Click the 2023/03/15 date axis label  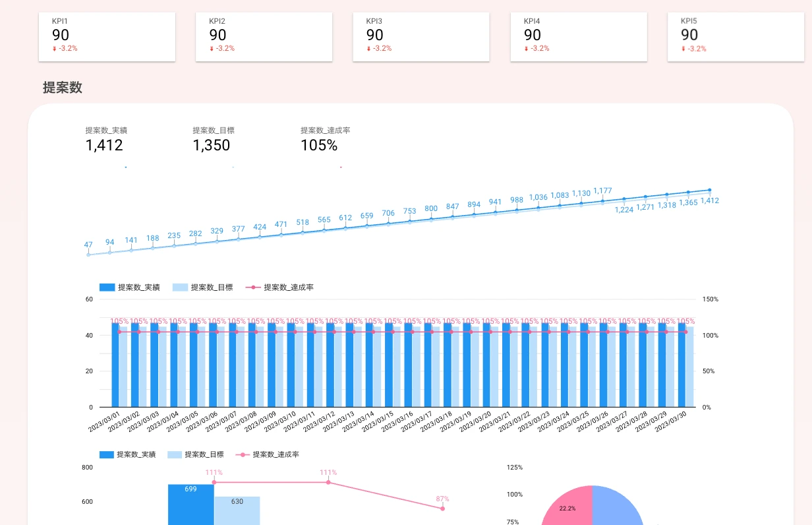click(x=376, y=422)
